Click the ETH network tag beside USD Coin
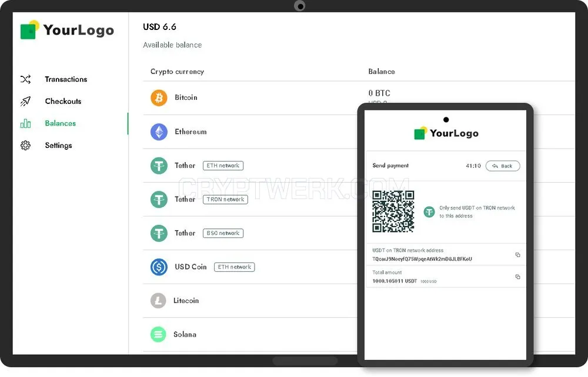 click(235, 267)
